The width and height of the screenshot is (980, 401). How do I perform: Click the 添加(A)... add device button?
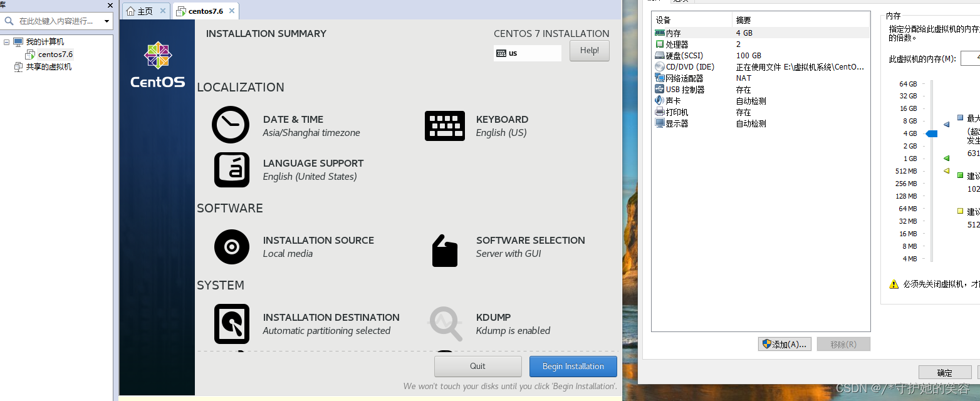click(x=785, y=344)
